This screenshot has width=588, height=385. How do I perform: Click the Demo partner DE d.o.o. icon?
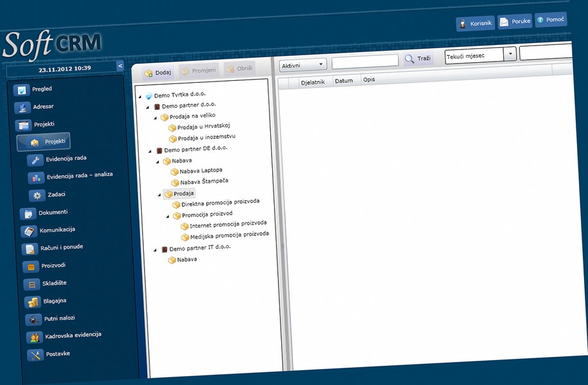(159, 151)
